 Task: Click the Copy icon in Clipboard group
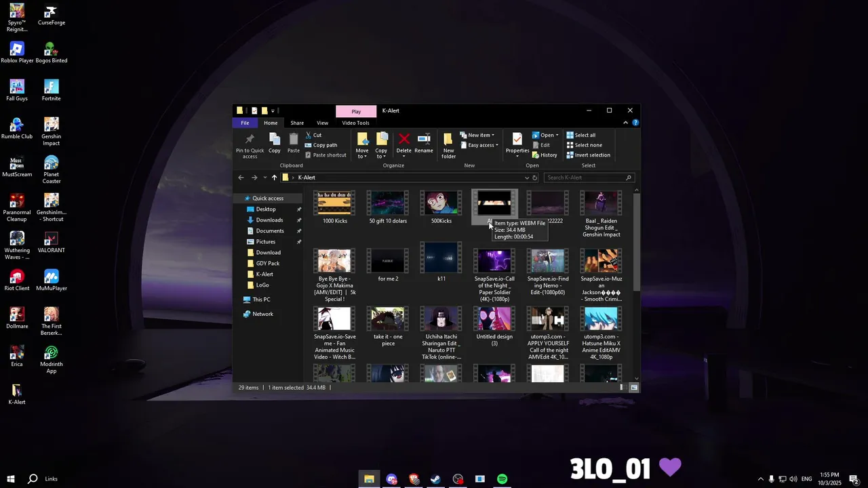point(275,143)
